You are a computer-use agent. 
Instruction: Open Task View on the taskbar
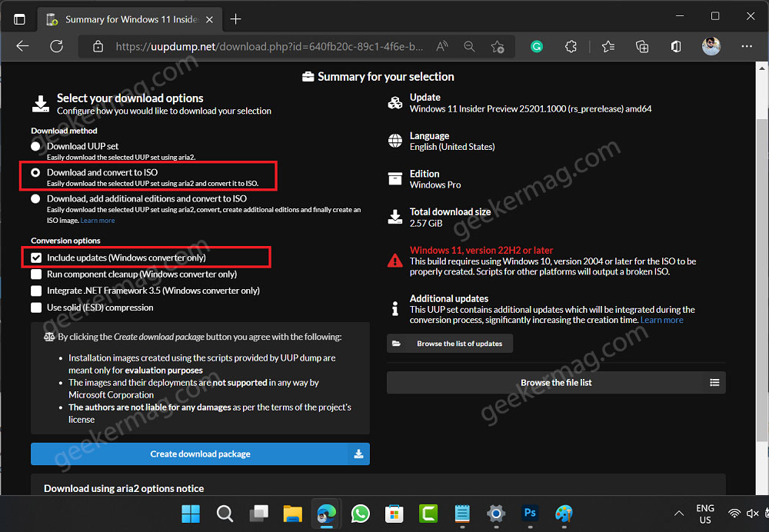258,514
